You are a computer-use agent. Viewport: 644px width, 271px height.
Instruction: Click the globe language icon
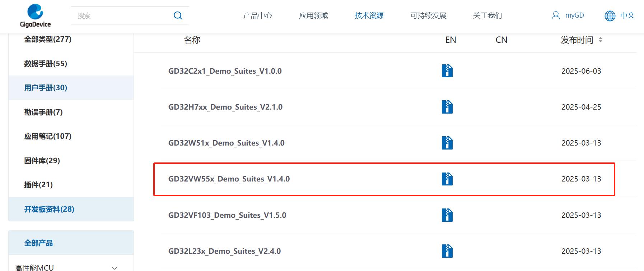point(610,16)
